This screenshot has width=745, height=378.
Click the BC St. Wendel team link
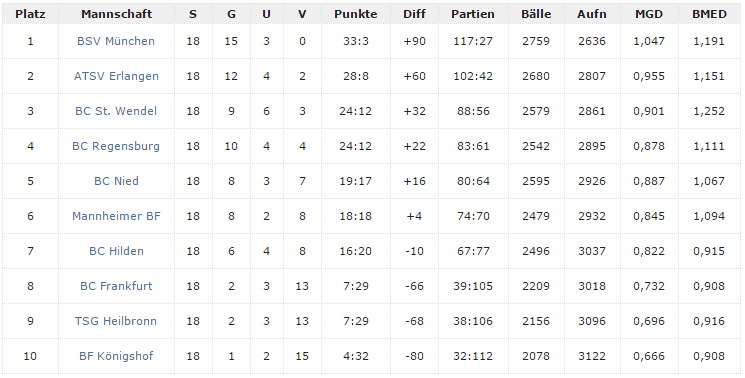click(x=116, y=111)
